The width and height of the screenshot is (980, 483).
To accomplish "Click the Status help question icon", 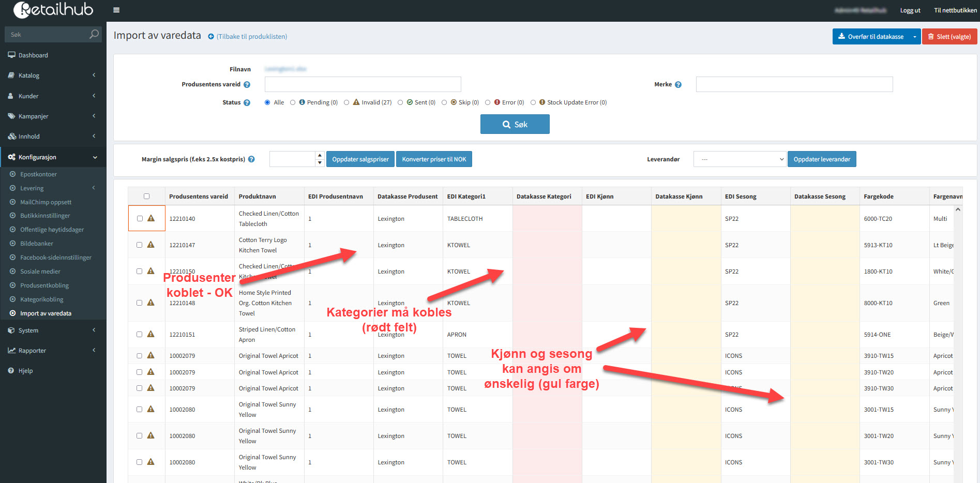I will [x=247, y=103].
